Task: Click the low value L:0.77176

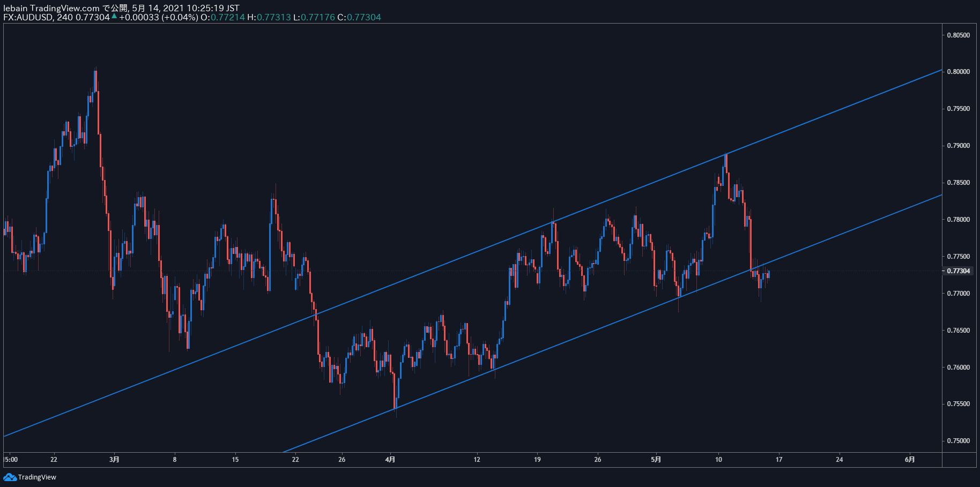Action: click(x=314, y=17)
